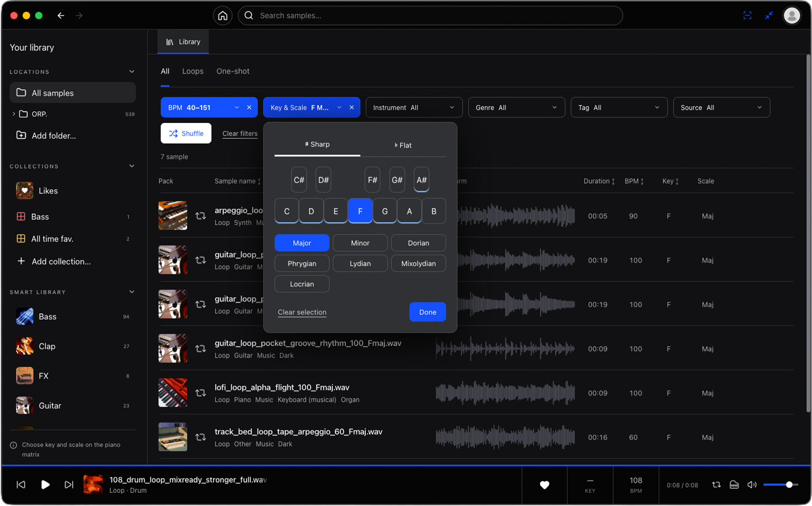
Task: Switch to the One-shot tab
Action: pos(233,71)
